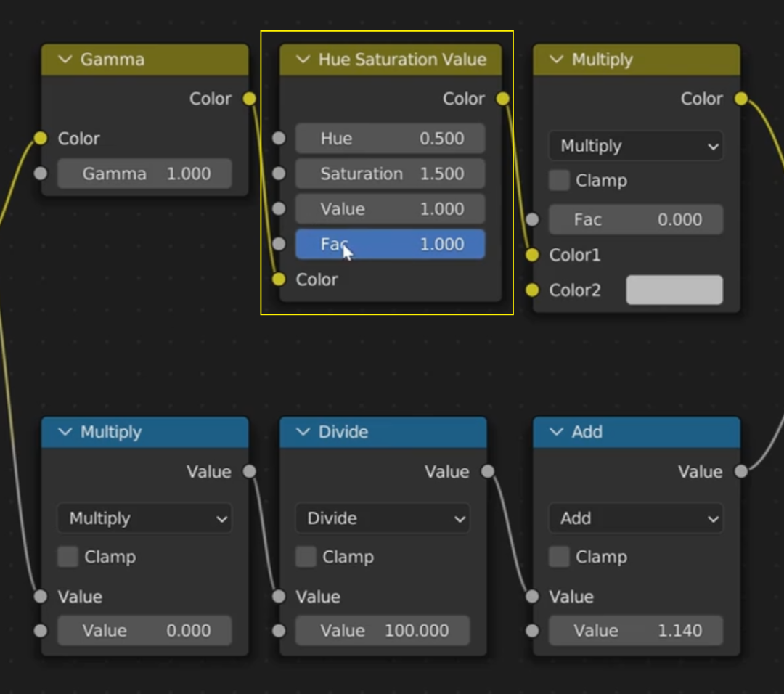Image resolution: width=784 pixels, height=694 pixels.
Task: Collapse the blue-header Multiply math node chevron
Action: [x=65, y=432]
